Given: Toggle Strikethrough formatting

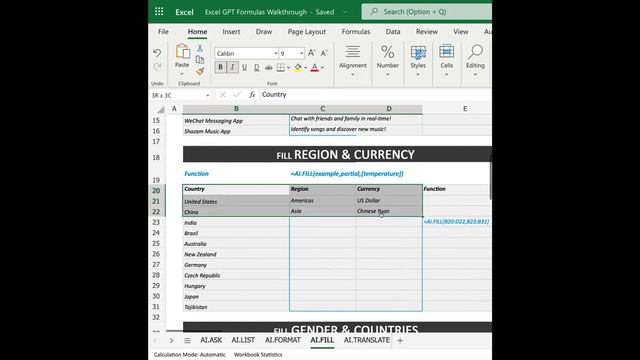Looking at the screenshot, I should pos(269,67).
